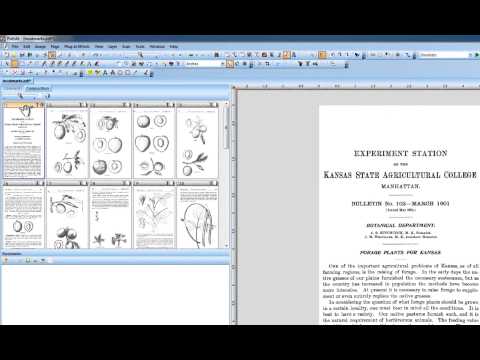Select the title page thumbnail
480x360 pixels.
(24, 141)
